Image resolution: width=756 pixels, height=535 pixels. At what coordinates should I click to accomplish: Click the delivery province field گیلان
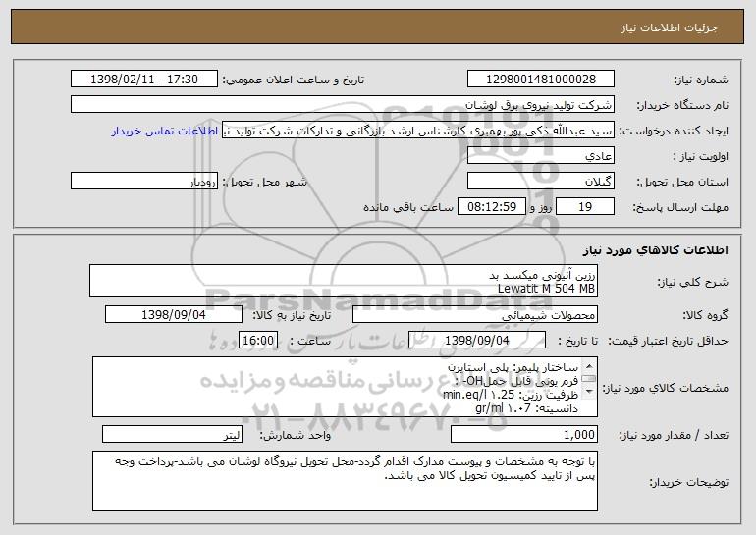click(540, 182)
